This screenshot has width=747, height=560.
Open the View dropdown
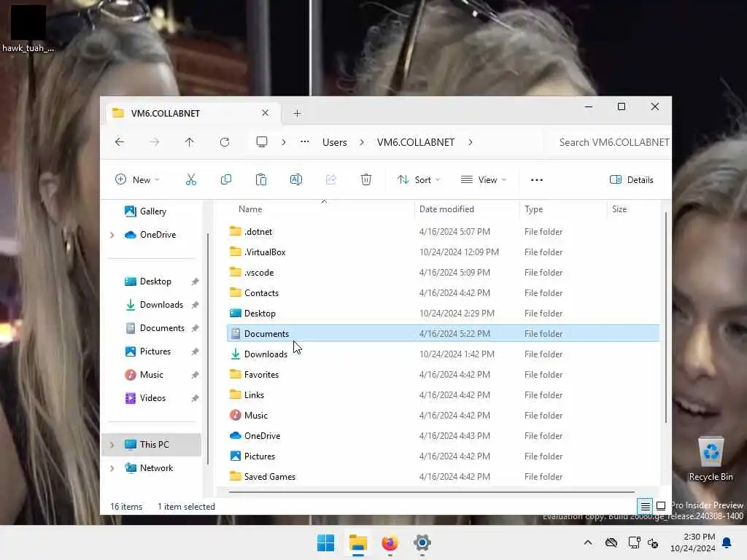click(x=483, y=179)
